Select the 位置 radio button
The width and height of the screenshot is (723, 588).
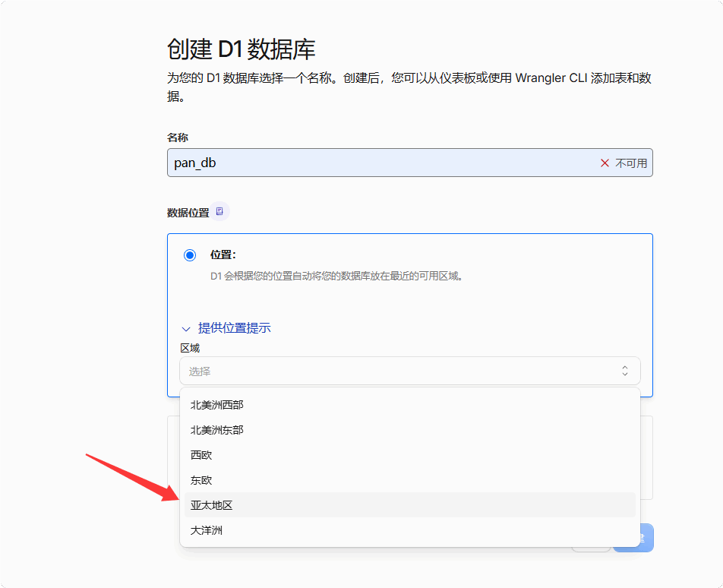pyautogui.click(x=190, y=255)
